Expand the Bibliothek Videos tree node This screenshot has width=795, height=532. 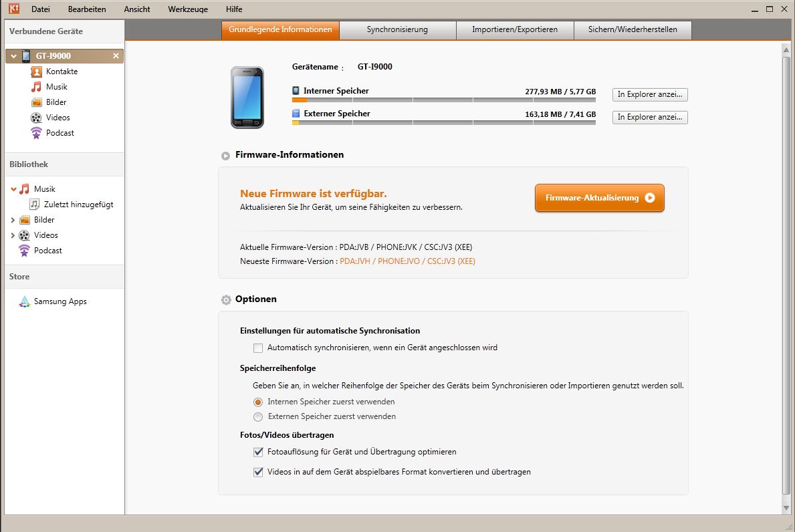pos(13,235)
